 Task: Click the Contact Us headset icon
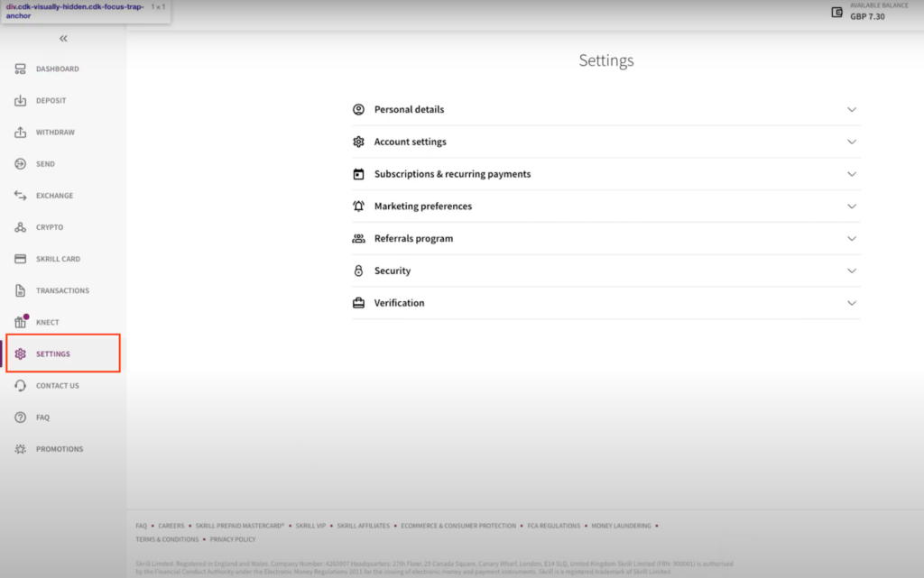point(20,386)
